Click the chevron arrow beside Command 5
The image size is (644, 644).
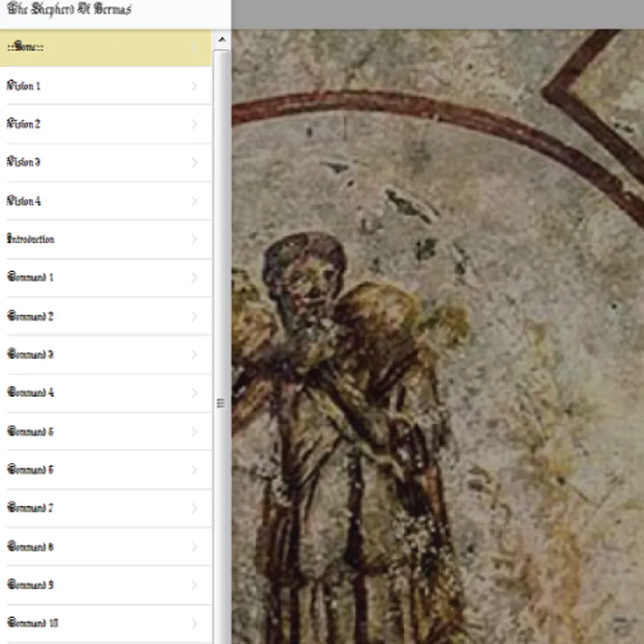pos(194,431)
